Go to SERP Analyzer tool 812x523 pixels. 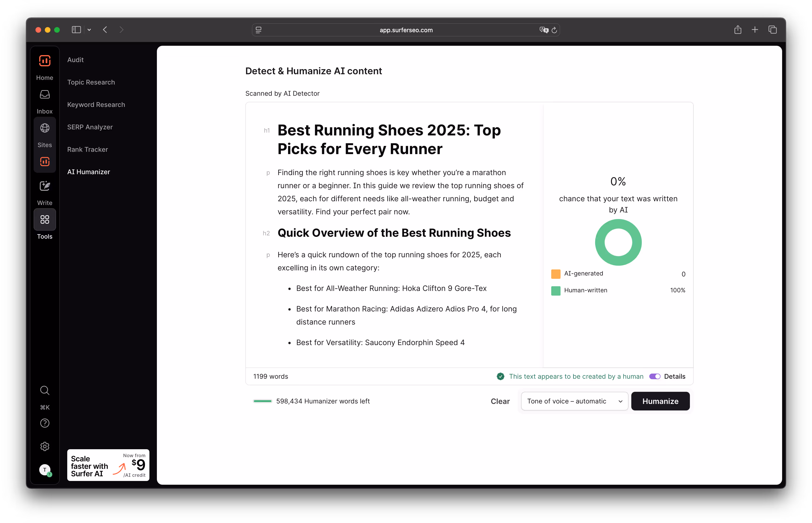pos(90,127)
